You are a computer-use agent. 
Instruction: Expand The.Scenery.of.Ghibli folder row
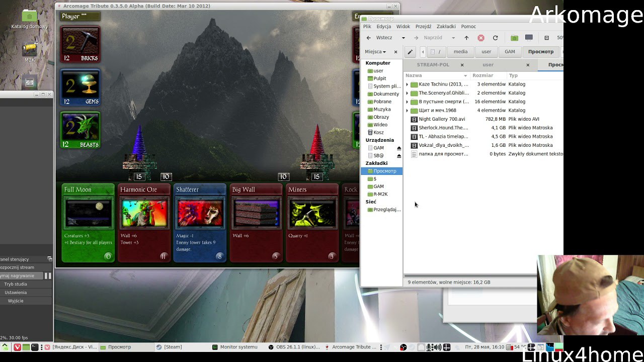pos(407,93)
